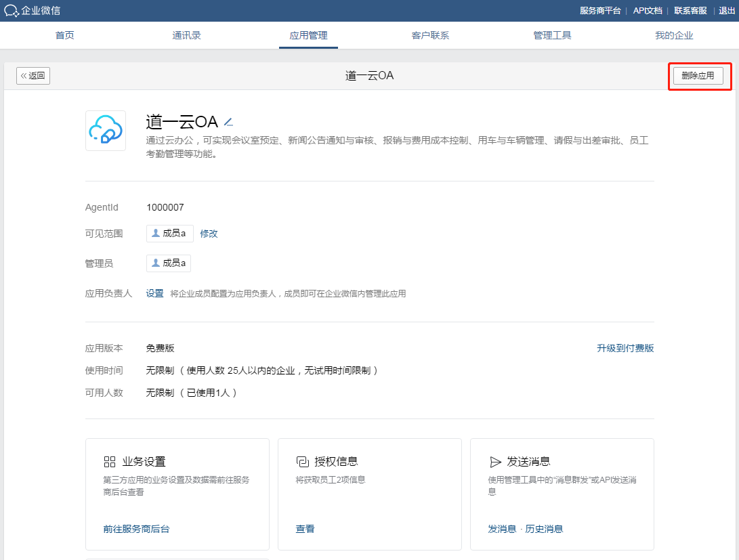Open the 通讯录 tab

click(187, 35)
